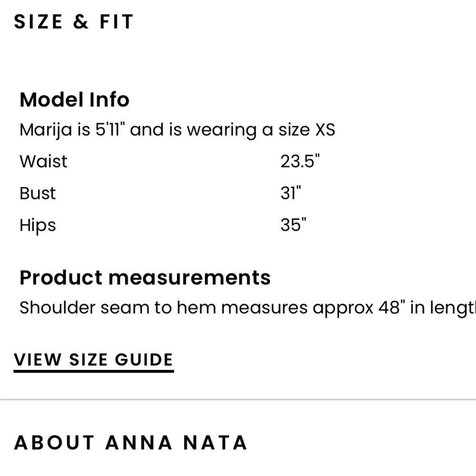Click the Bust measurement label
The width and height of the screenshot is (476, 476).
point(38,193)
